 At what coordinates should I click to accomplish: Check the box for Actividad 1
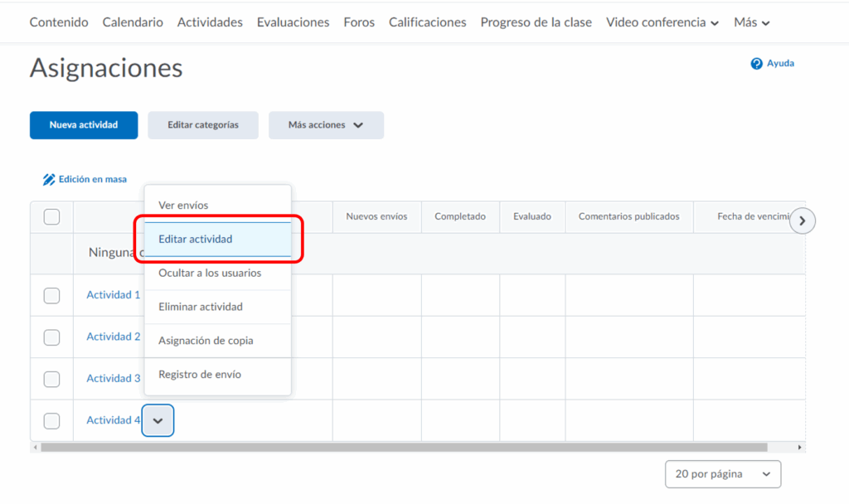[51, 296]
